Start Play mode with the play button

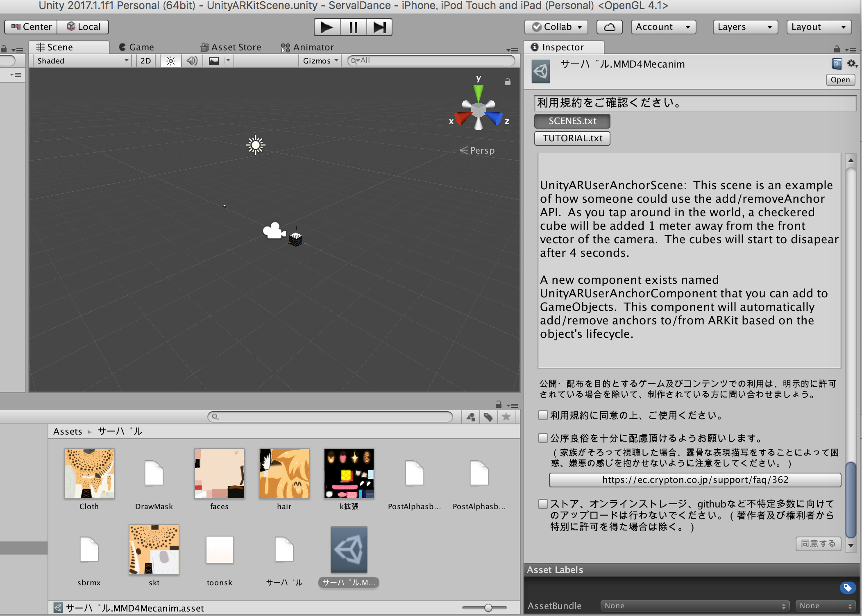pyautogui.click(x=327, y=27)
